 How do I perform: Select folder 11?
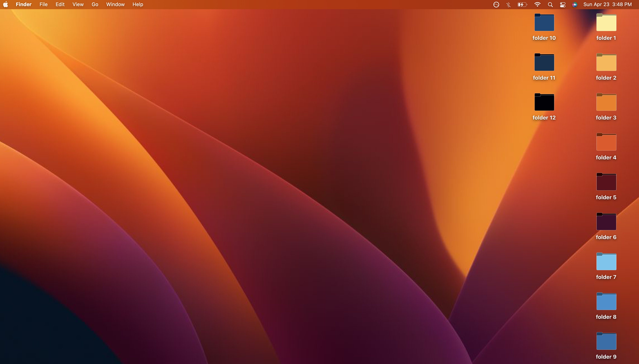[x=544, y=62]
